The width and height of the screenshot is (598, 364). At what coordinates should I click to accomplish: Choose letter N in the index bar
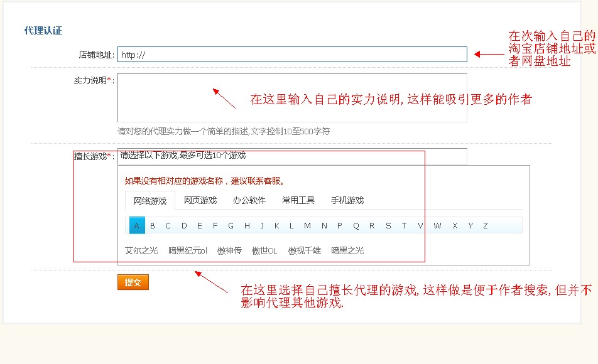tap(324, 226)
